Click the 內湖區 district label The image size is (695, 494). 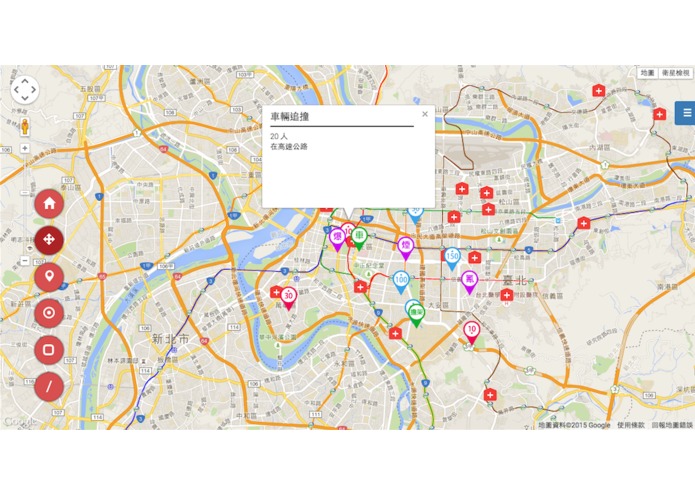click(600, 146)
